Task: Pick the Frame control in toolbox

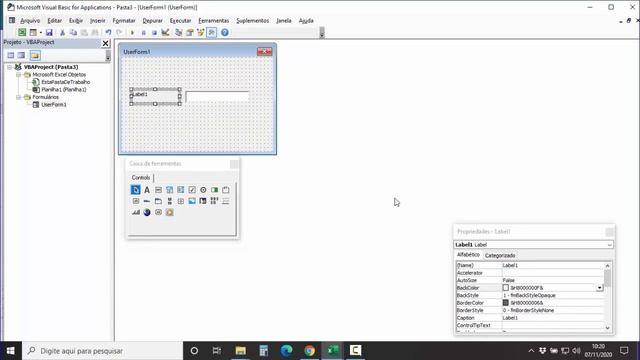Action: pyautogui.click(x=226, y=190)
